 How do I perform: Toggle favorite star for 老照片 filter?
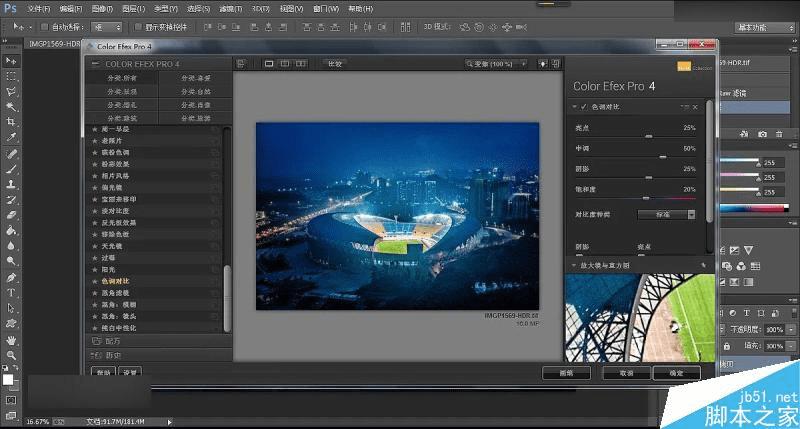(x=95, y=141)
